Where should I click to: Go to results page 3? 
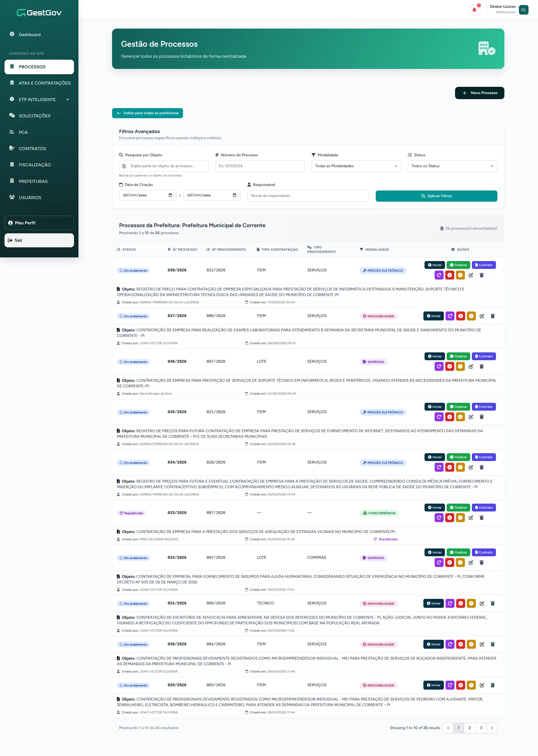tap(481, 727)
